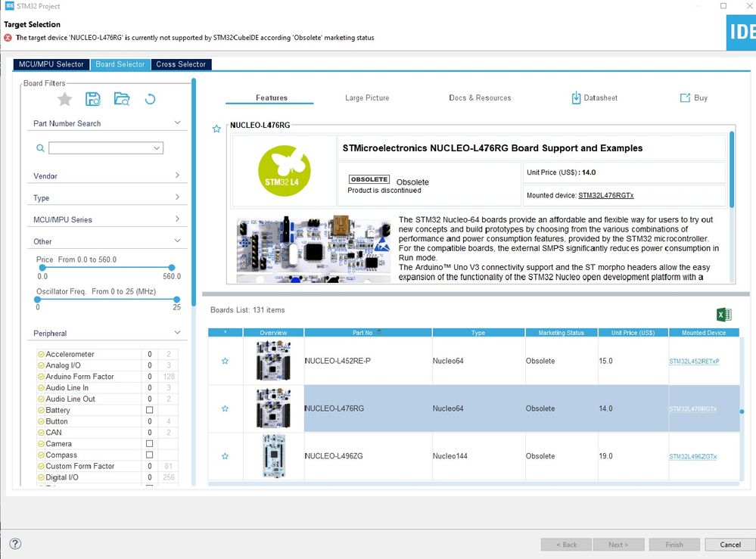
Task: Save the current board search filter
Action: point(92,99)
